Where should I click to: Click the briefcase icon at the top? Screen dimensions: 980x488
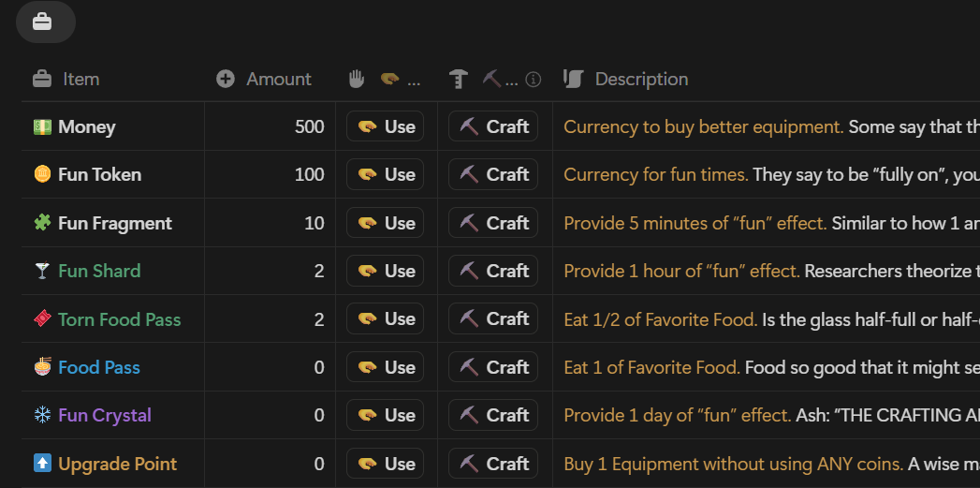(x=43, y=22)
